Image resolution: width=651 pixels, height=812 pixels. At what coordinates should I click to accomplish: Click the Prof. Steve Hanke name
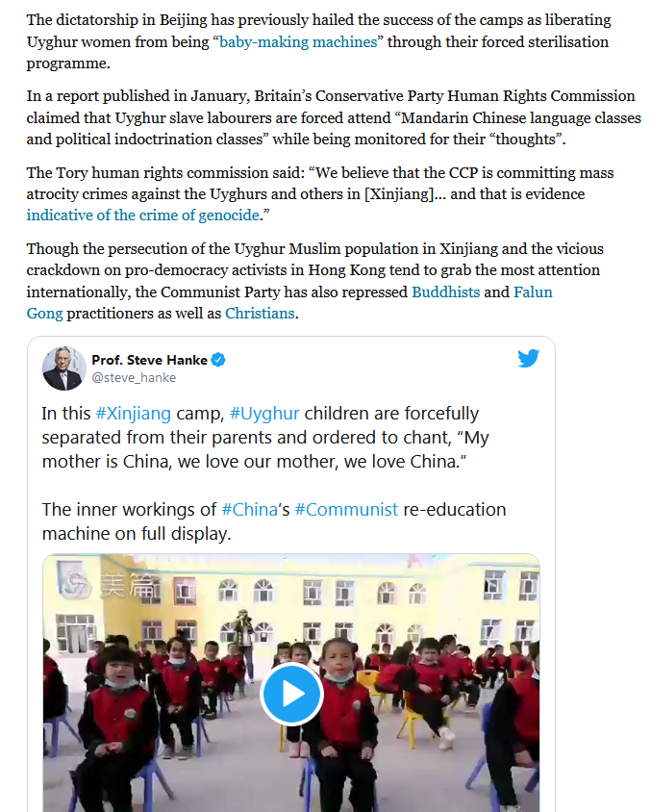click(150, 360)
